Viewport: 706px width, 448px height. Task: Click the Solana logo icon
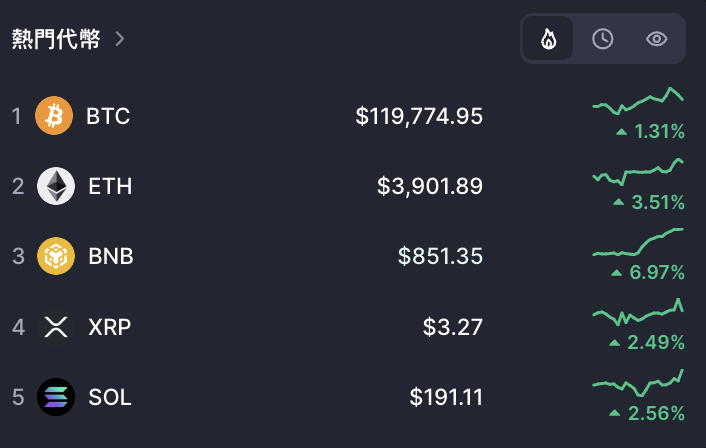(x=56, y=397)
